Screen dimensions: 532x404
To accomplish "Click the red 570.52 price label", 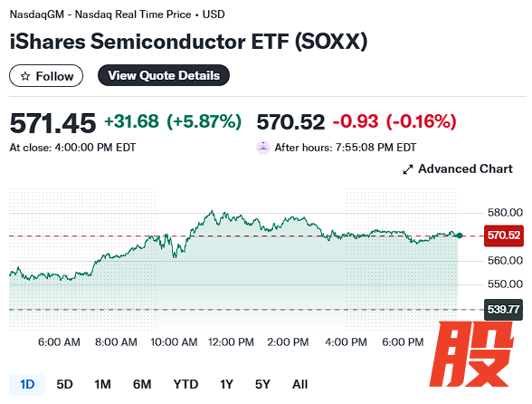I will pyautogui.click(x=503, y=236).
